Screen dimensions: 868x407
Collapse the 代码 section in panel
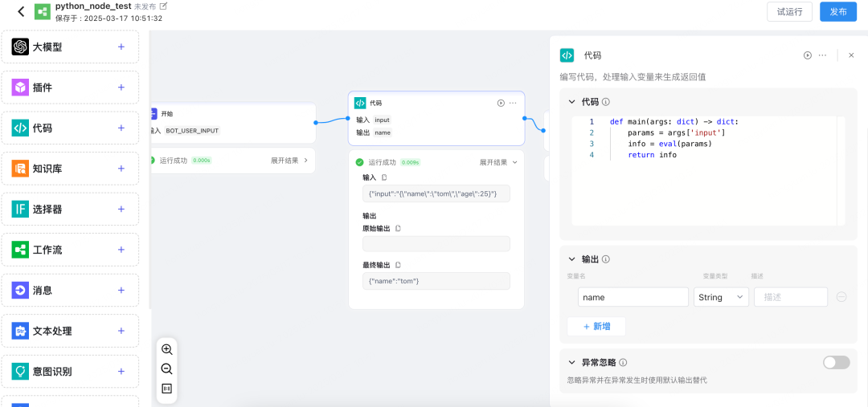[x=572, y=102]
